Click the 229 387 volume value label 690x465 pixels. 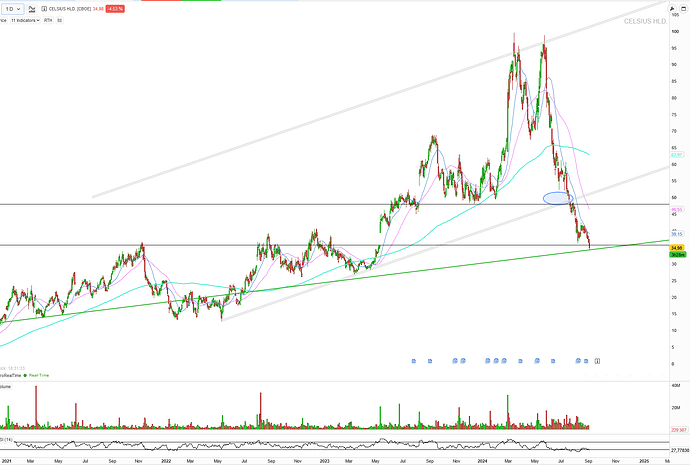[679, 430]
